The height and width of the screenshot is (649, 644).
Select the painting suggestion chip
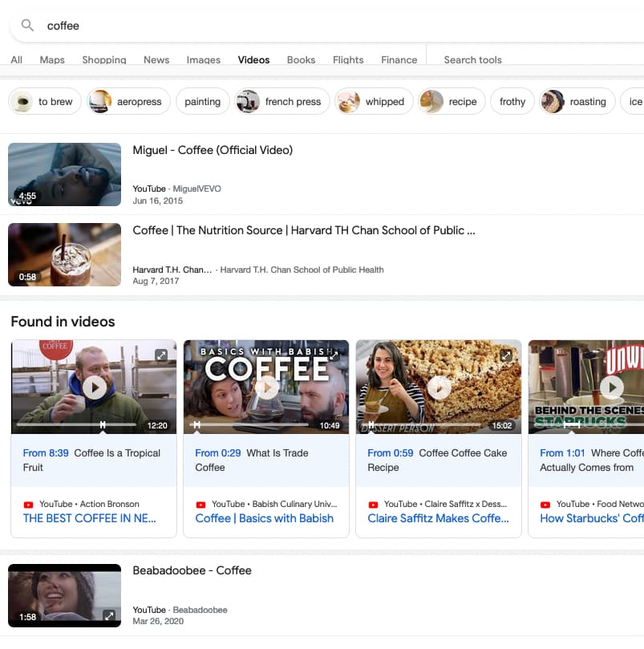(x=203, y=101)
